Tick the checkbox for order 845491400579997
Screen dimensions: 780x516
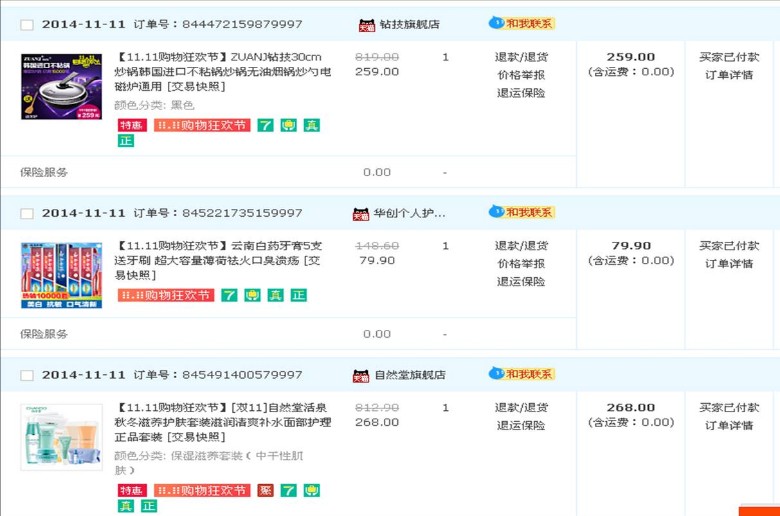pos(27,375)
